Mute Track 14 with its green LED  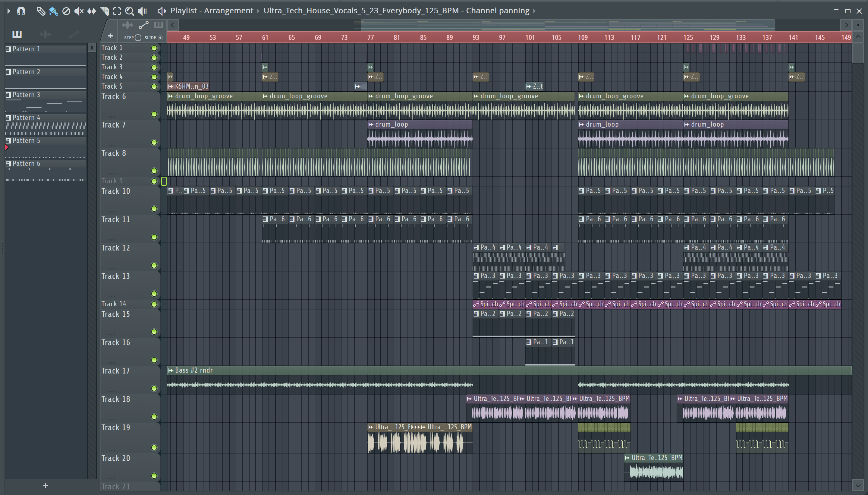pyautogui.click(x=154, y=304)
